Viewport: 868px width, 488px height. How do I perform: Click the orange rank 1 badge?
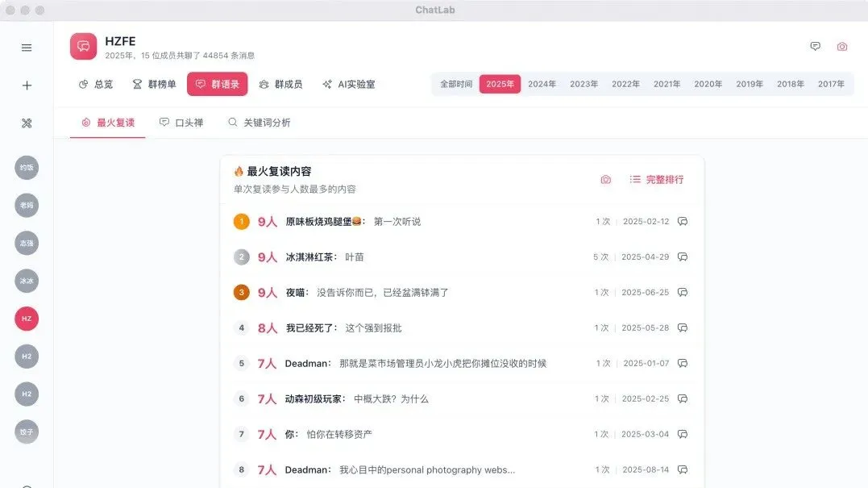click(241, 222)
